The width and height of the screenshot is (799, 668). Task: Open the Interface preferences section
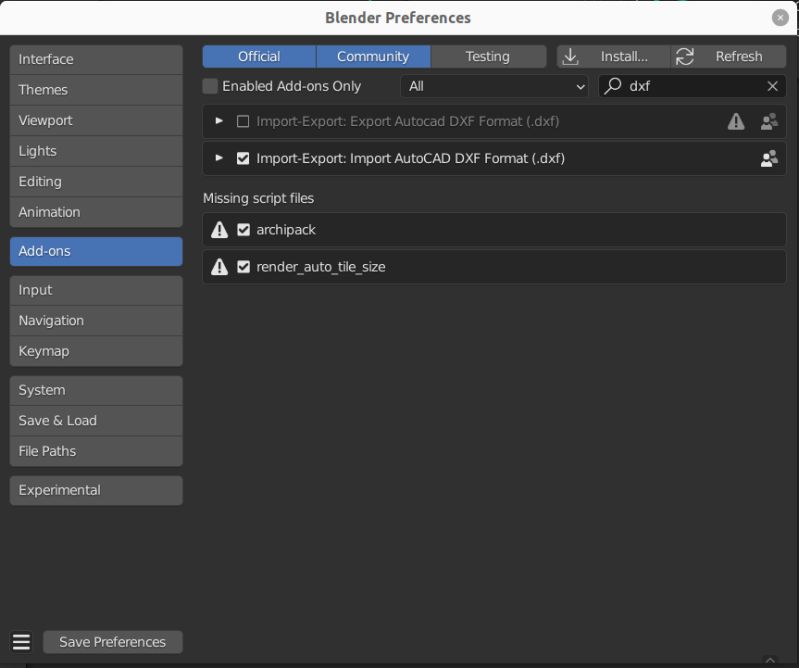(x=96, y=60)
